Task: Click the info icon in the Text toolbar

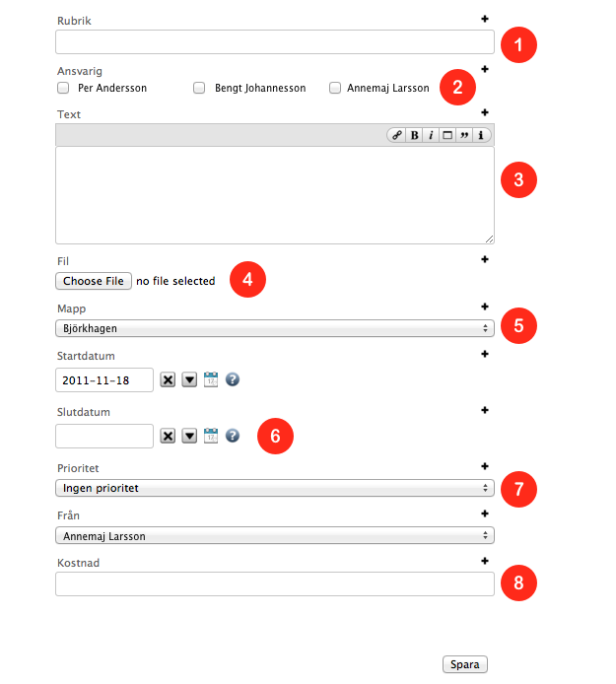Action: tap(481, 136)
